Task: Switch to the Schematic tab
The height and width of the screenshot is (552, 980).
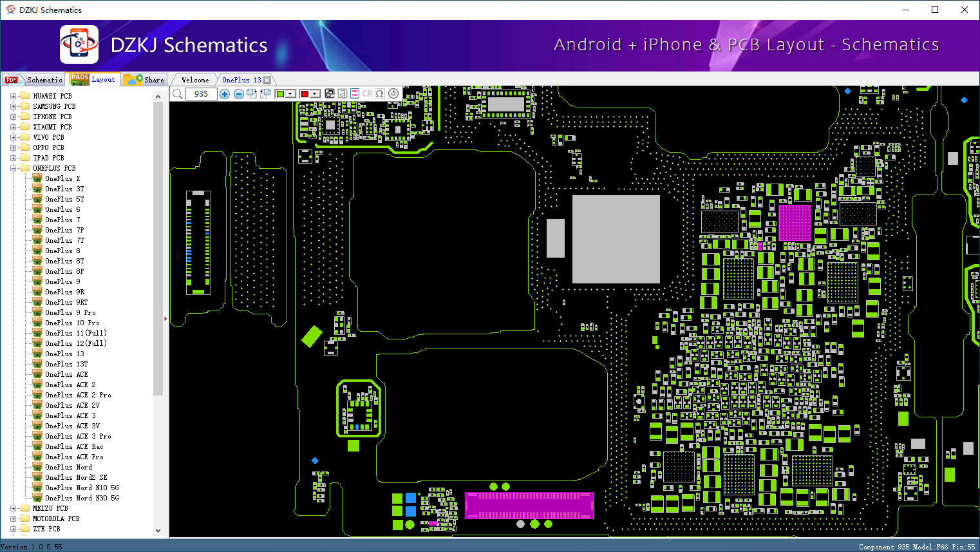Action: pos(34,80)
